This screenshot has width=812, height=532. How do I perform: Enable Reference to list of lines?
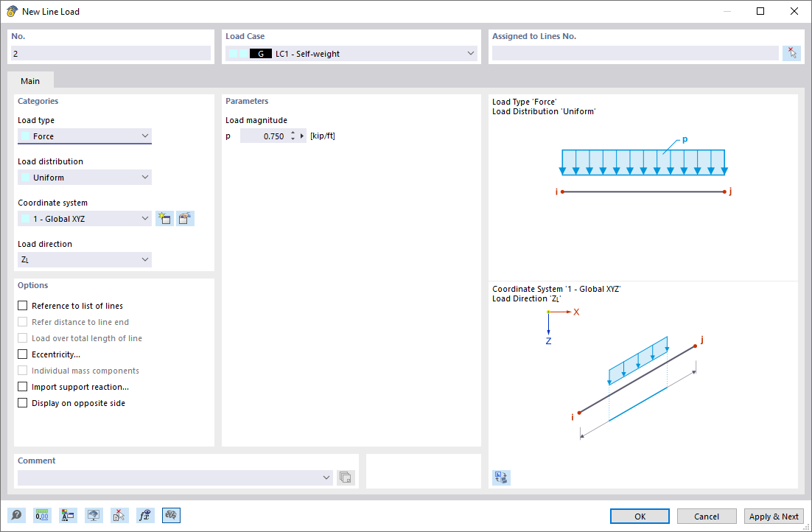(22, 305)
